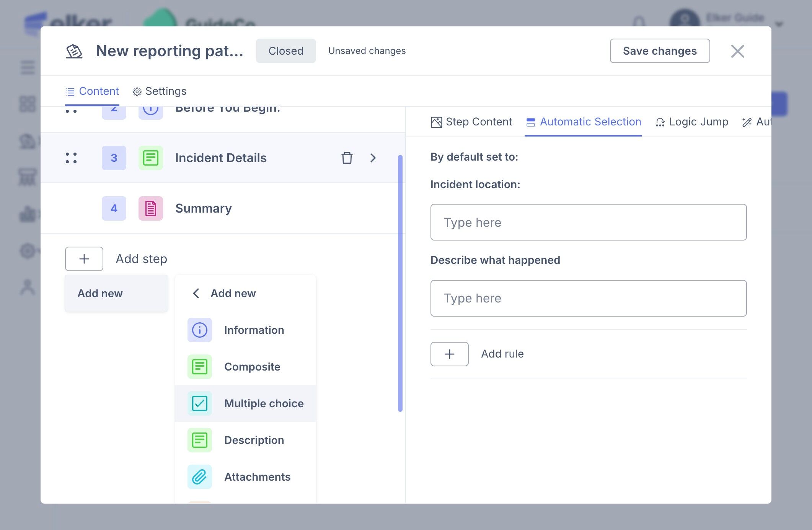Delete the Incident Details step via trash icon

tap(347, 158)
